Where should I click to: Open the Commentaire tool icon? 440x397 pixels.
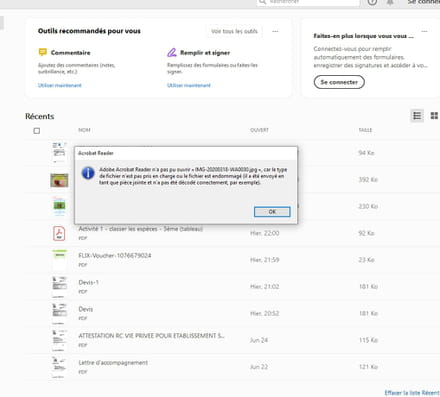click(x=43, y=52)
